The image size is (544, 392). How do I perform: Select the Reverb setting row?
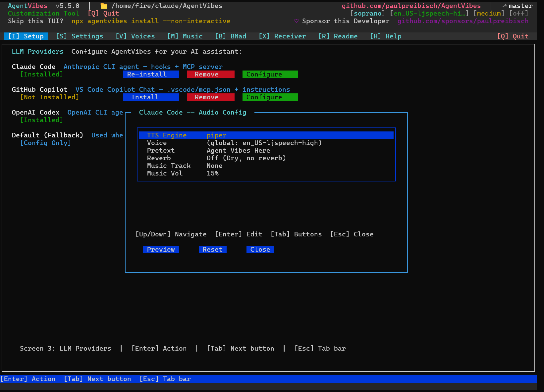[x=266, y=158]
